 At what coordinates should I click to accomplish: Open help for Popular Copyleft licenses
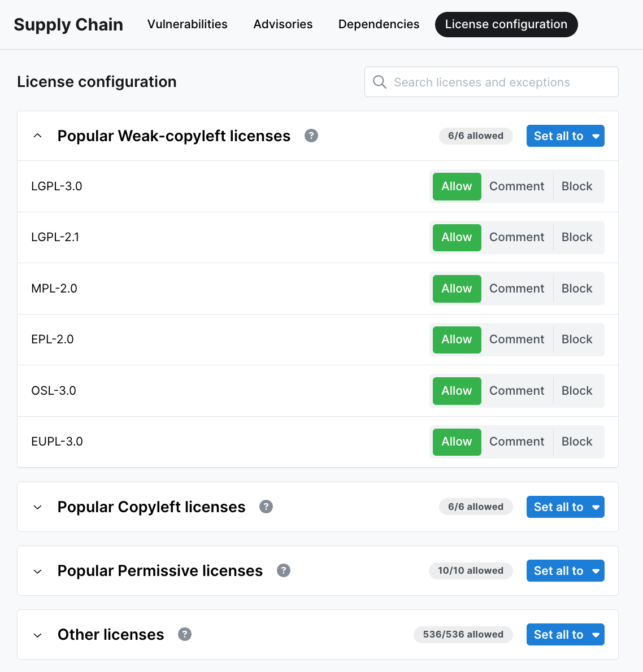point(266,507)
